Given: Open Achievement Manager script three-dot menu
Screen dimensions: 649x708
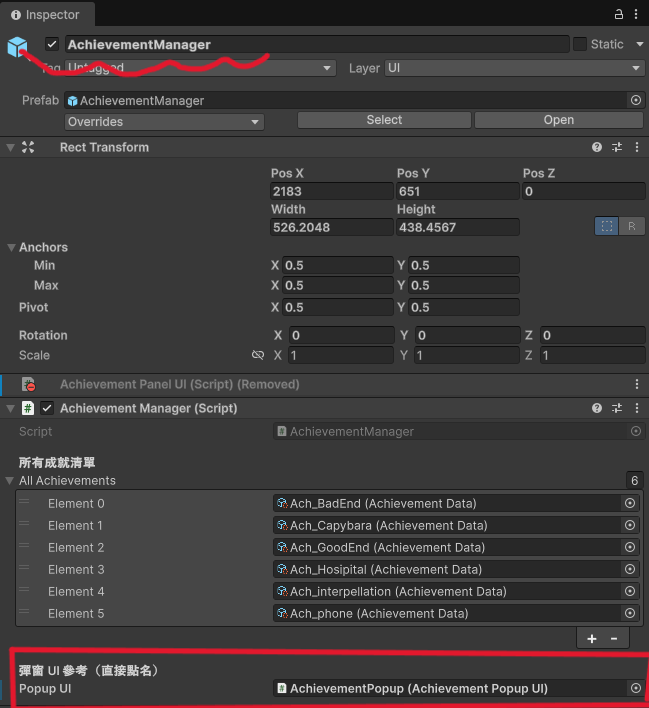Looking at the screenshot, I should click(x=637, y=408).
